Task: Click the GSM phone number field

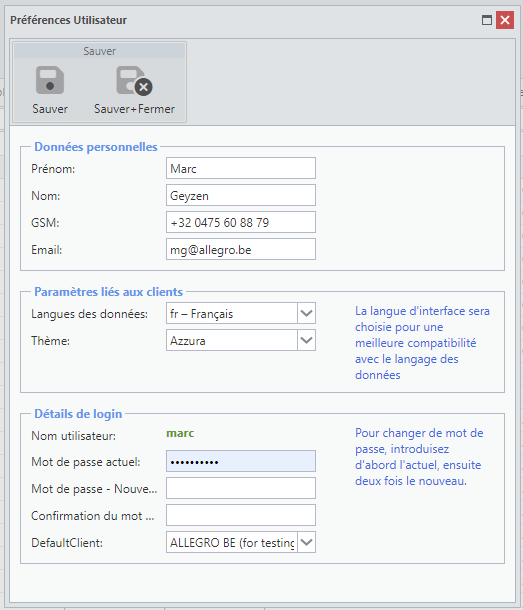Action: [240, 222]
